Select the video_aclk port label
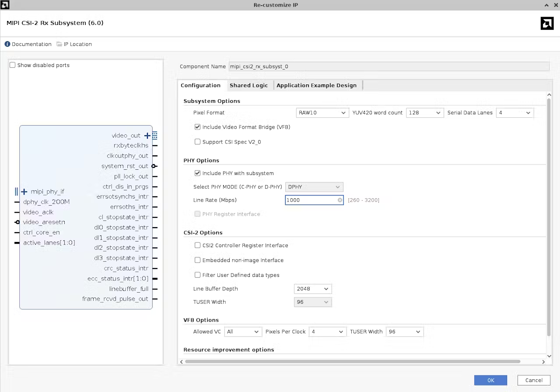This screenshot has width=560, height=392. click(38, 212)
